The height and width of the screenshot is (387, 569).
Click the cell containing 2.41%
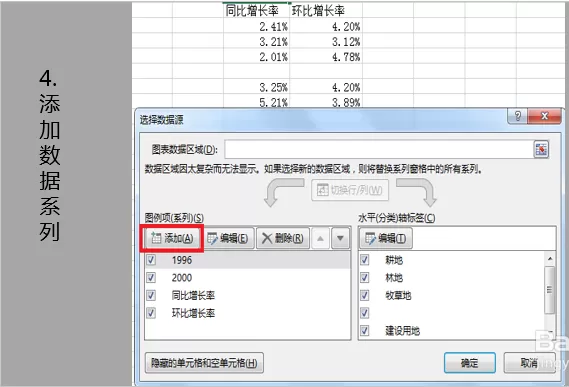click(257, 26)
